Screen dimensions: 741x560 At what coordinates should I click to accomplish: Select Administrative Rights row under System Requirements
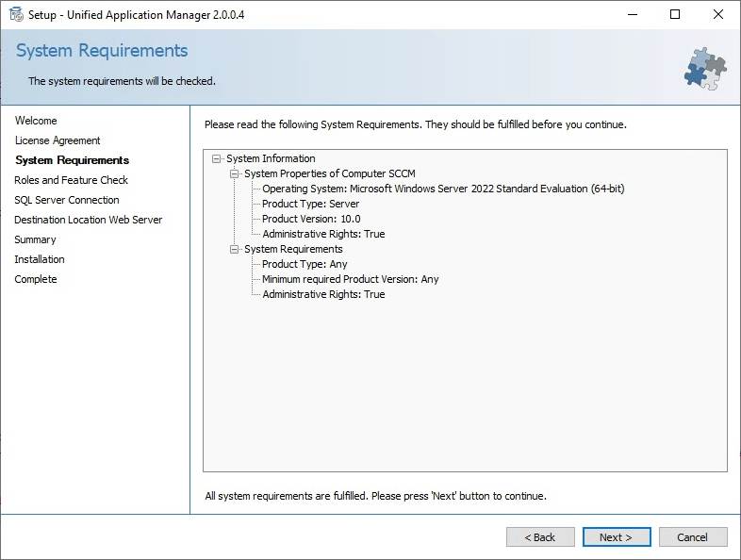(x=323, y=294)
